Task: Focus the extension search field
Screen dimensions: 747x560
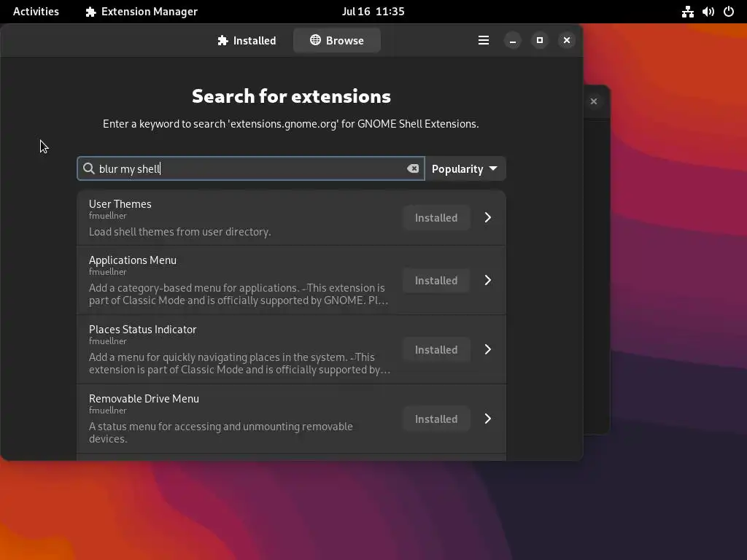Action: pyautogui.click(x=251, y=168)
